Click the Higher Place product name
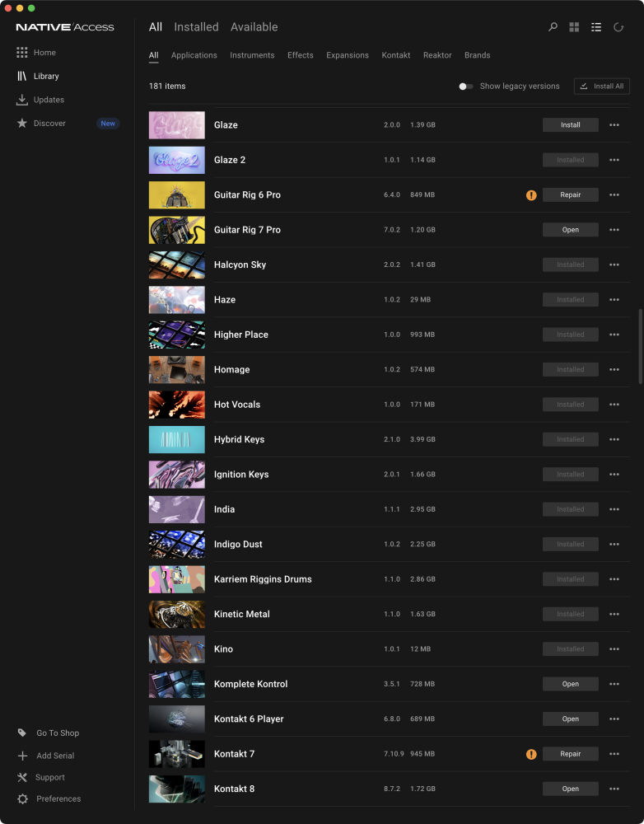This screenshot has width=644, height=824. click(241, 335)
